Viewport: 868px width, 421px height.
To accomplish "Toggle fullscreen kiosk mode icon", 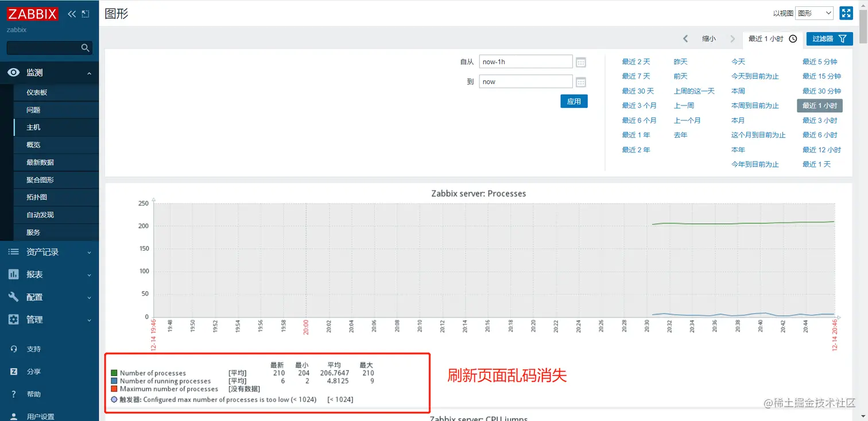I will click(846, 13).
